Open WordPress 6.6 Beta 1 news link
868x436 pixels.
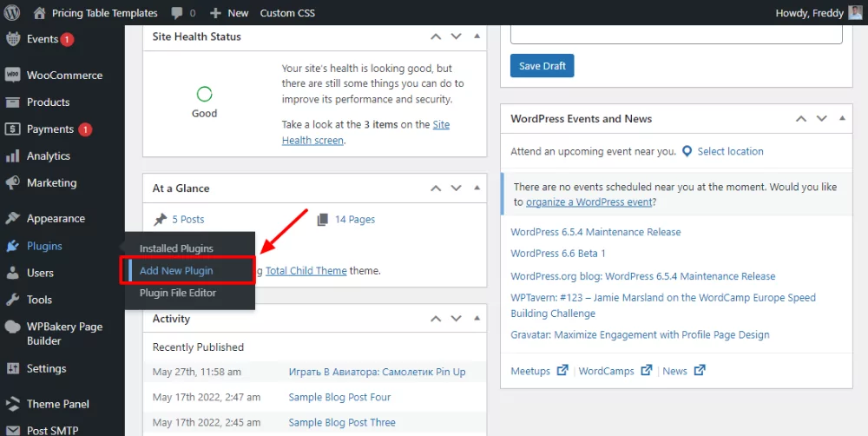click(558, 254)
